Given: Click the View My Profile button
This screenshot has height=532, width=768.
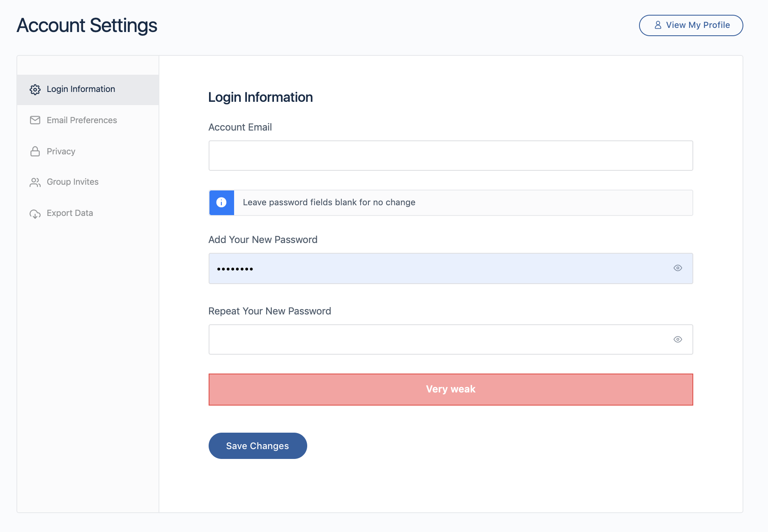Looking at the screenshot, I should (x=691, y=25).
